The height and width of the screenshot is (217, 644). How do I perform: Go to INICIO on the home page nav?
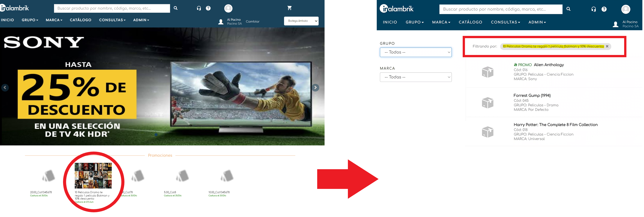(7, 20)
